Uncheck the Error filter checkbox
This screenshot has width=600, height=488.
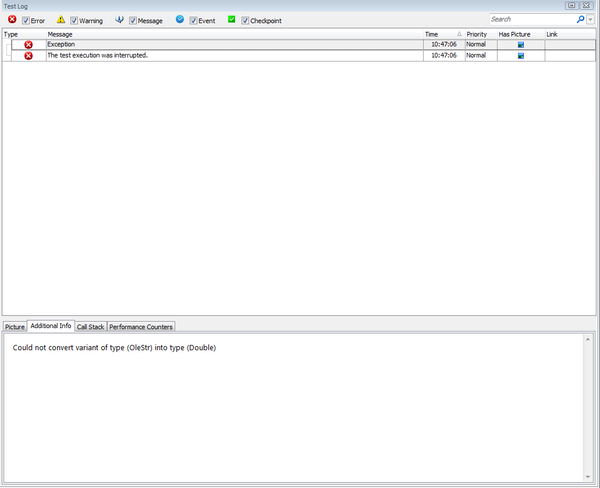click(26, 21)
